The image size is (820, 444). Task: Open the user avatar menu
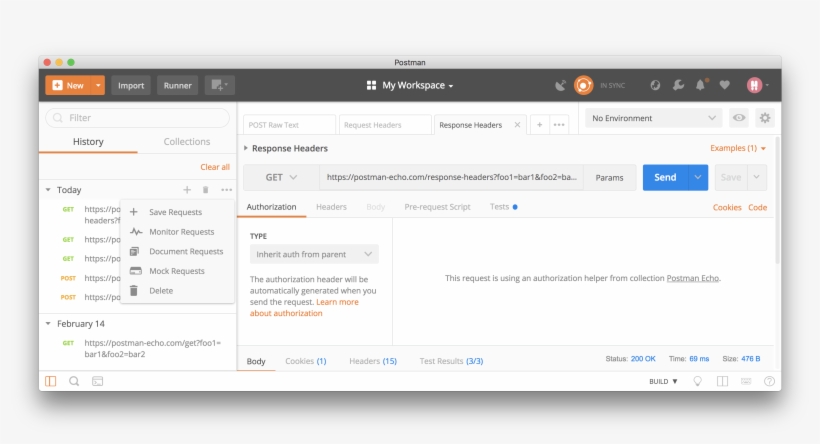tap(757, 85)
